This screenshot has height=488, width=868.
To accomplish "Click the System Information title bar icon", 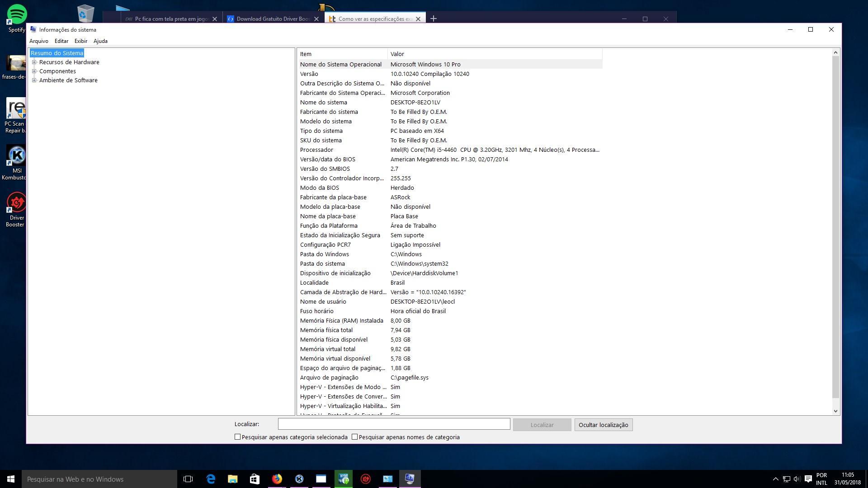I will click(33, 29).
